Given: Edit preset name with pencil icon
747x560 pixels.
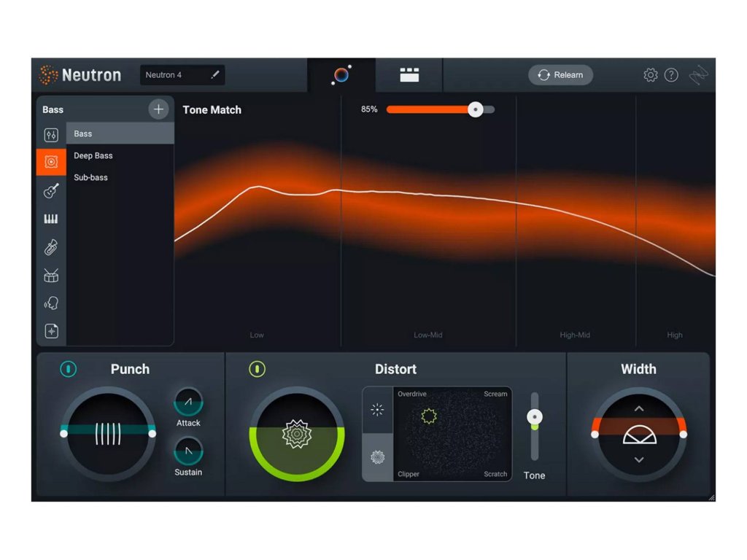Looking at the screenshot, I should 215,75.
